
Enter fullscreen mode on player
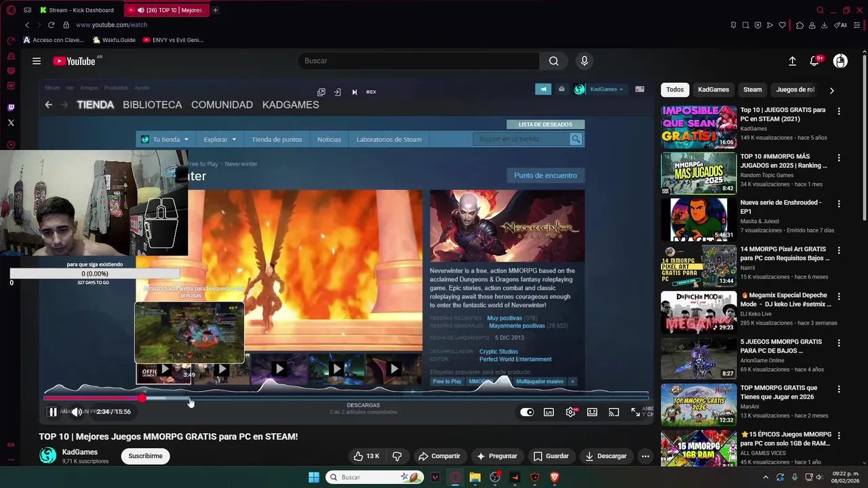[635, 412]
